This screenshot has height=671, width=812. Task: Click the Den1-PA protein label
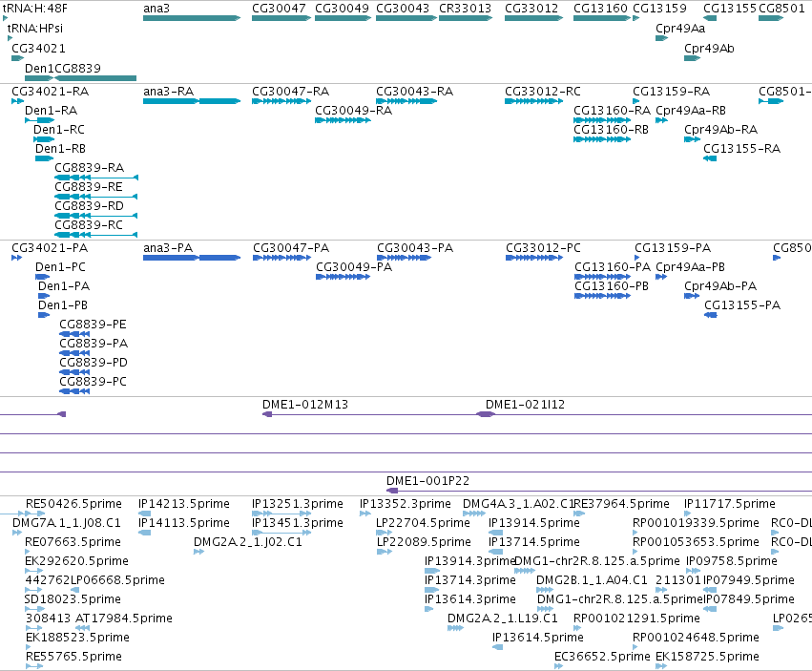pyautogui.click(x=64, y=286)
